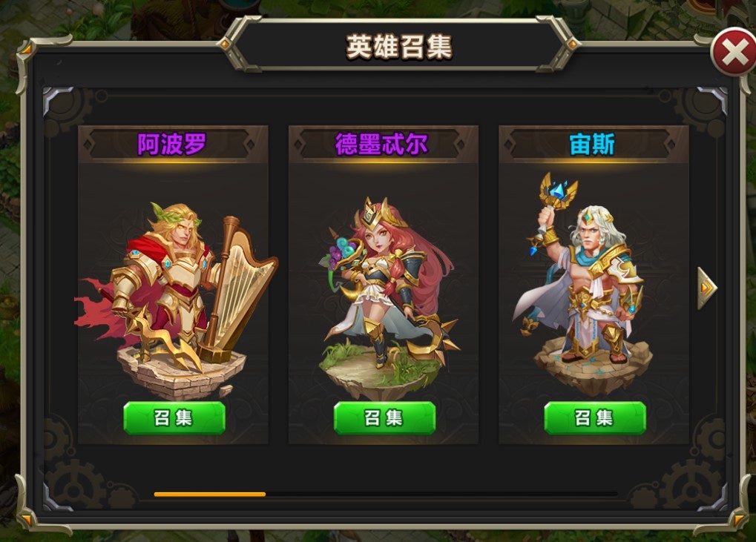Image resolution: width=756 pixels, height=542 pixels.
Task: Show next heroes with the right arrow
Action: click(707, 288)
